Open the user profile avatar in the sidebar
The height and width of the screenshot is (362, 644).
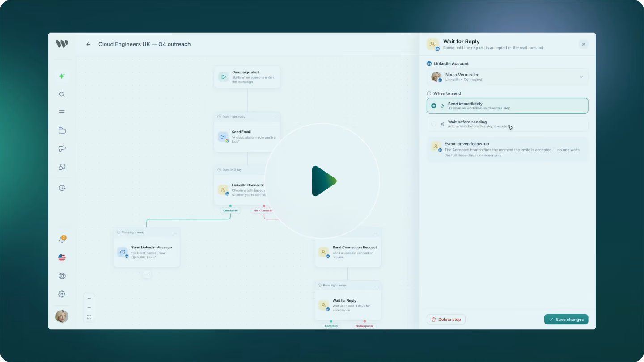coord(62,316)
